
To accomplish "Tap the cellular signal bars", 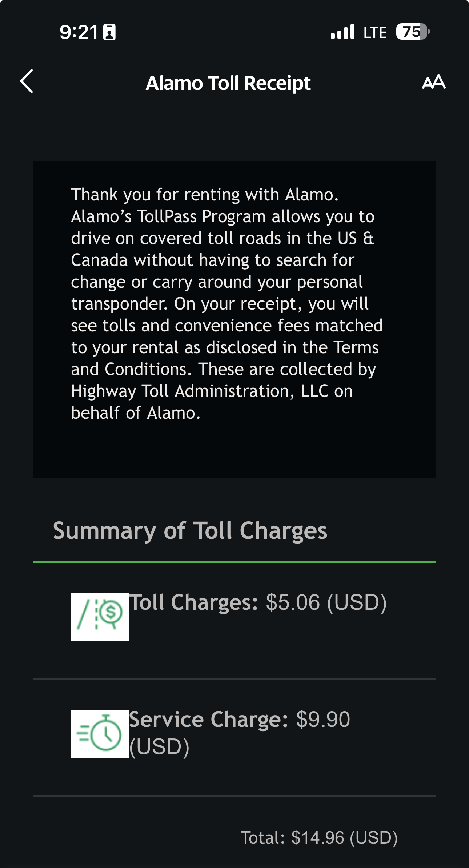I will click(x=342, y=32).
